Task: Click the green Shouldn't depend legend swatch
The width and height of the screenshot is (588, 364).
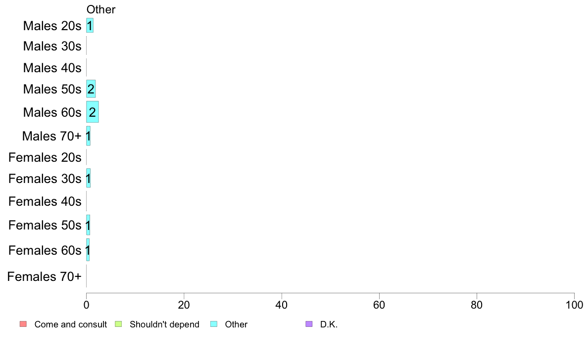Action: pyautogui.click(x=118, y=324)
